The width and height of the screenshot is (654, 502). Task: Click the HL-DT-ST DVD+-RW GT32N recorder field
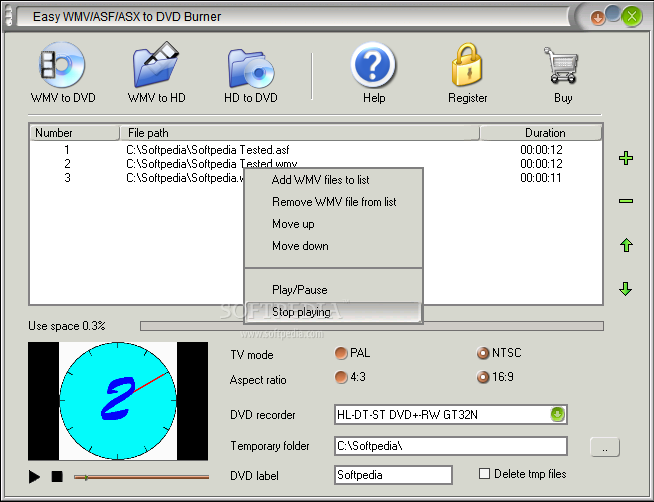[450, 415]
